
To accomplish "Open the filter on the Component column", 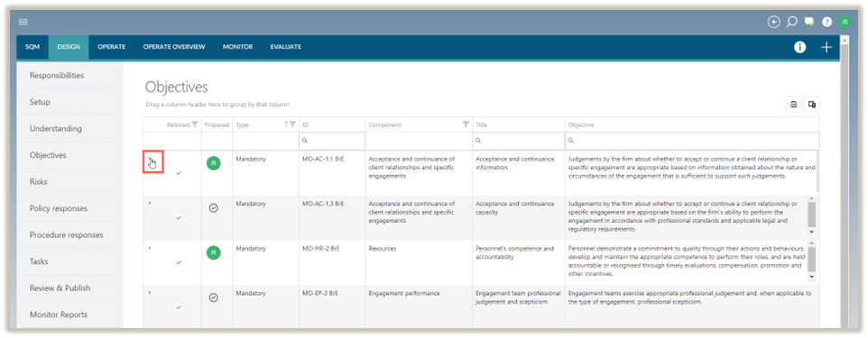I will click(466, 124).
